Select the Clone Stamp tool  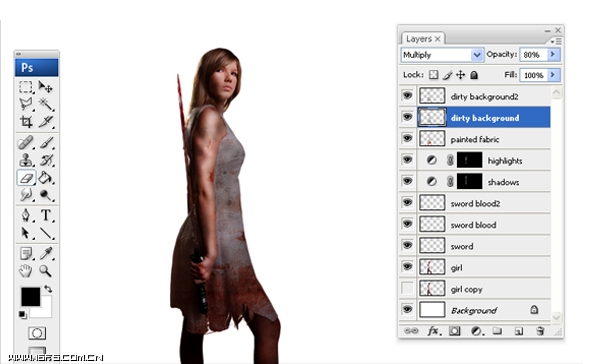26,160
